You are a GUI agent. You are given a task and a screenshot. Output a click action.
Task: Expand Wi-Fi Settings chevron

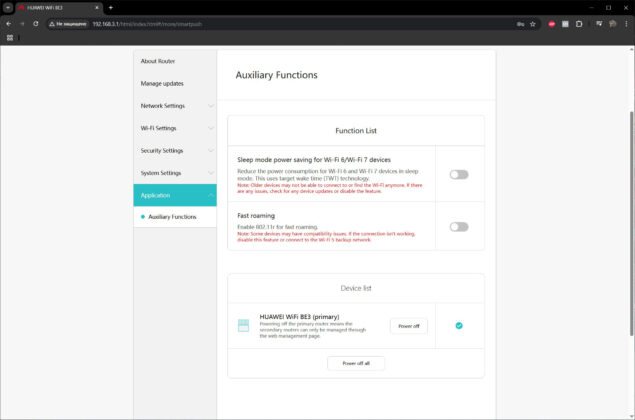click(211, 128)
